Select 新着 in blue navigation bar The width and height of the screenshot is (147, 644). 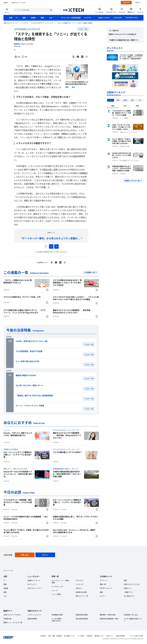coord(11,18)
